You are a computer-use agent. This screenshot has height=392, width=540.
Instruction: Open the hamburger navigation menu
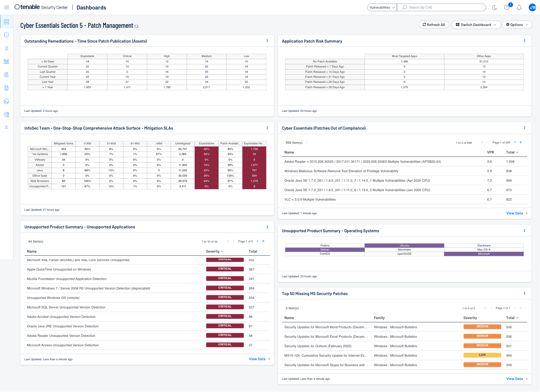coord(7,7)
